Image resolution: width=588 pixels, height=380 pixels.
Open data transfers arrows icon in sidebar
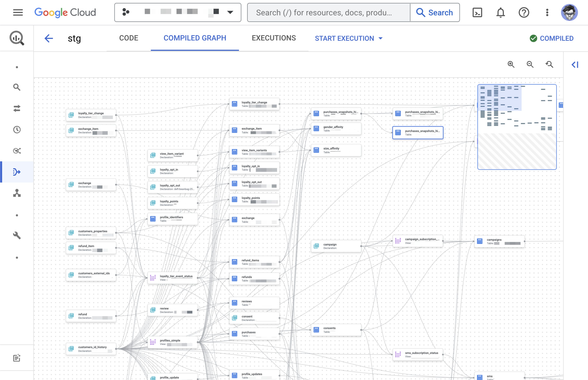[17, 108]
